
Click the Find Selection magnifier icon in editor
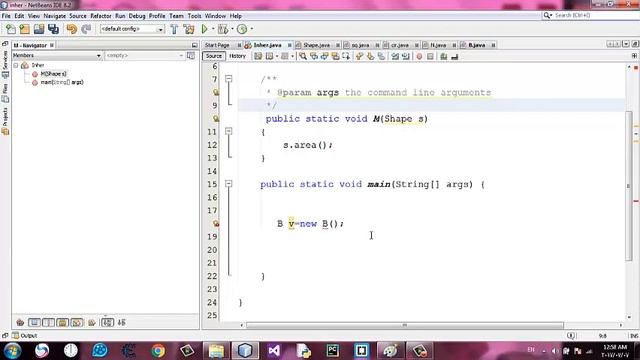303,56
